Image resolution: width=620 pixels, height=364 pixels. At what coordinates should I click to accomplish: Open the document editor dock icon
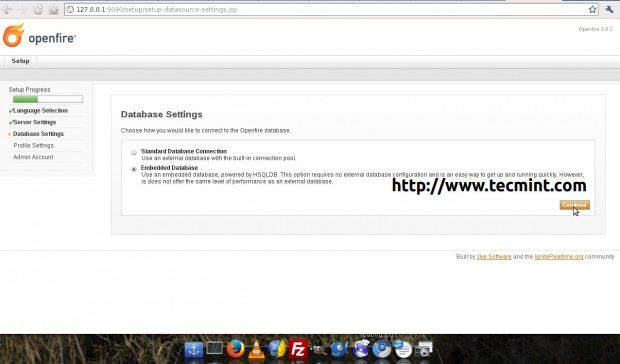(x=403, y=349)
